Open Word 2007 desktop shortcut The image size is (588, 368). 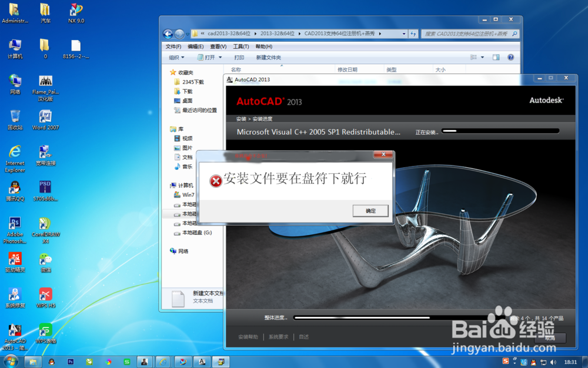[45, 120]
